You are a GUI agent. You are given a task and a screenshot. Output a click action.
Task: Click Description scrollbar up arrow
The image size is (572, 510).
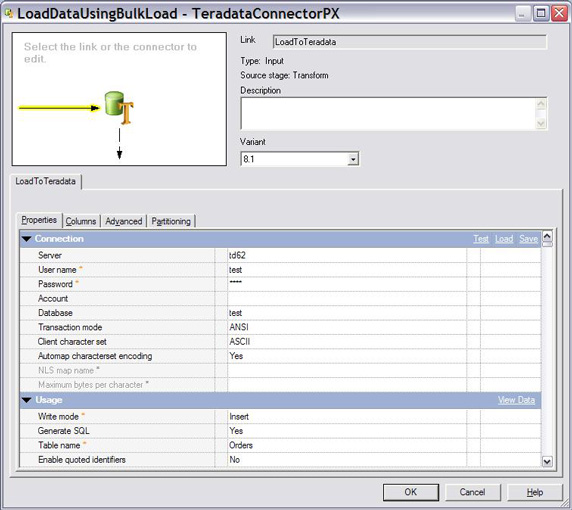click(x=541, y=104)
